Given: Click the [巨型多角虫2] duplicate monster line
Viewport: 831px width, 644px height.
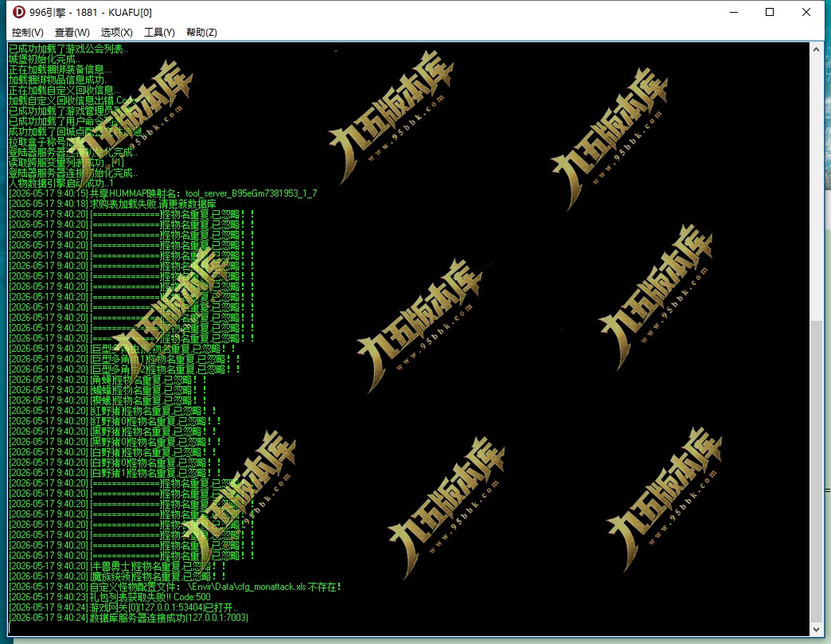Looking at the screenshot, I should pyautogui.click(x=124, y=369).
